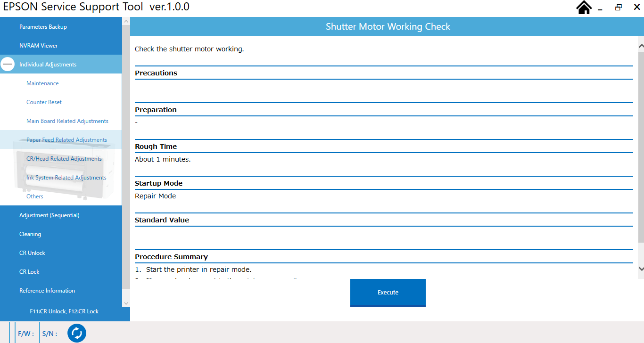Viewport: 644px width, 343px height.
Task: Click the F/W label in status bar
Action: click(25, 334)
